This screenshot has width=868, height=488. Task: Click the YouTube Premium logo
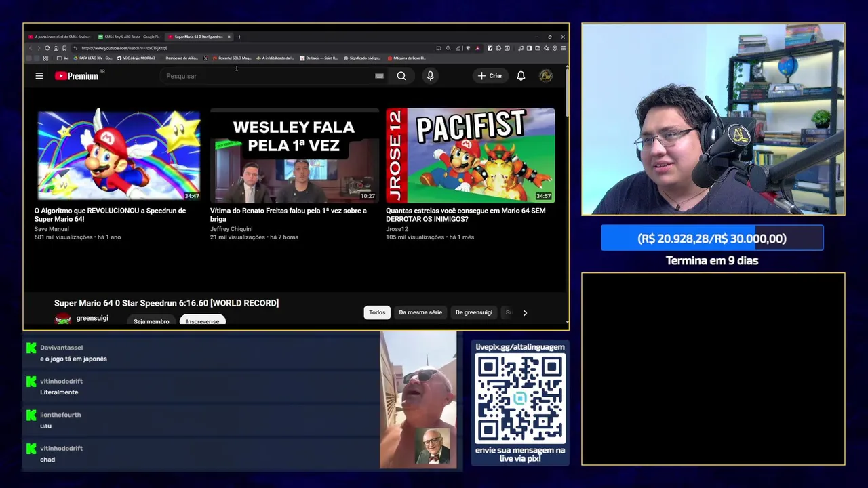pos(77,76)
